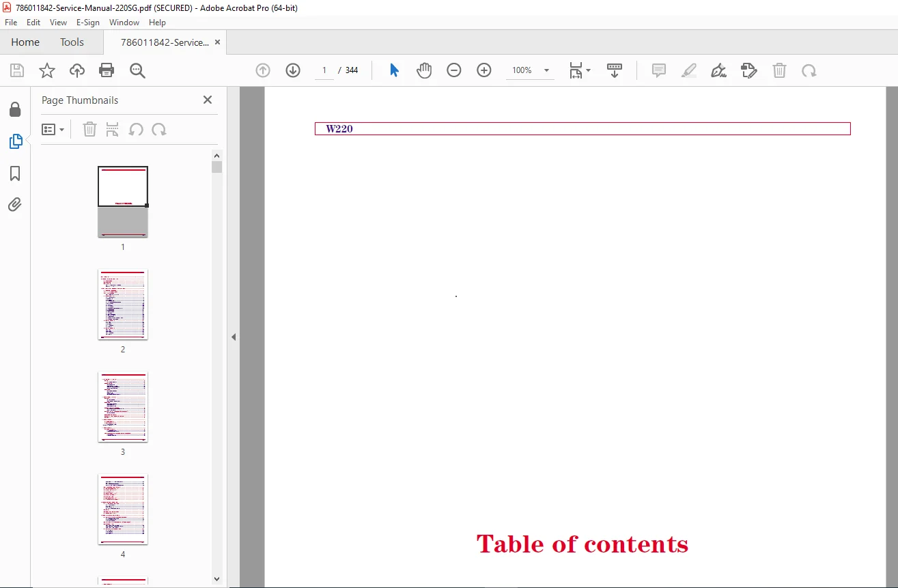Toggle the Page Thumbnails sidebar icon
This screenshot has width=898, height=588.
click(x=15, y=141)
